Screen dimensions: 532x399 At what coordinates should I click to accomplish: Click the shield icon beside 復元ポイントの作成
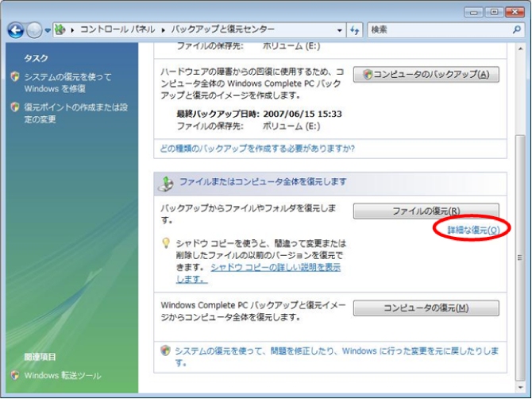(x=14, y=107)
